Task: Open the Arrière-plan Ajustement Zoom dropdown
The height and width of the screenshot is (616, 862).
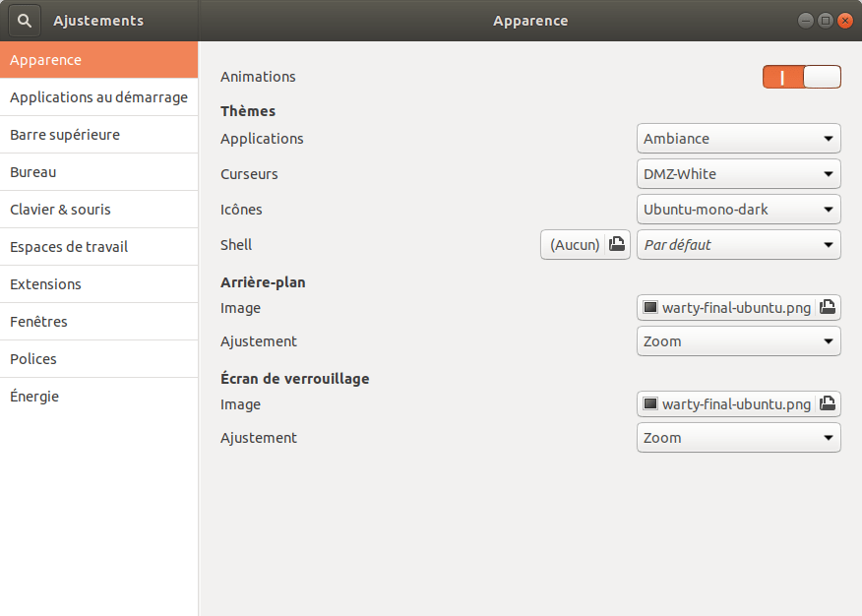Action: tap(738, 341)
